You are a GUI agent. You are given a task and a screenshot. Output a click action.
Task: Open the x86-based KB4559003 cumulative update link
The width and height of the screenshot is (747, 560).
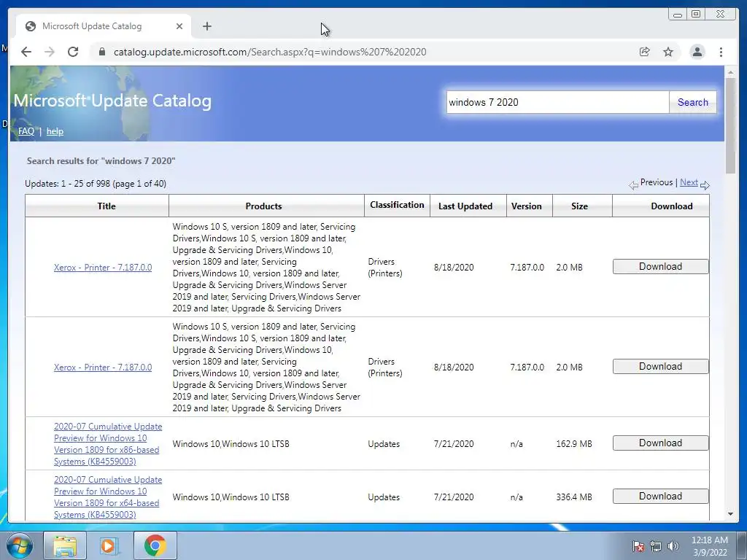point(108,444)
